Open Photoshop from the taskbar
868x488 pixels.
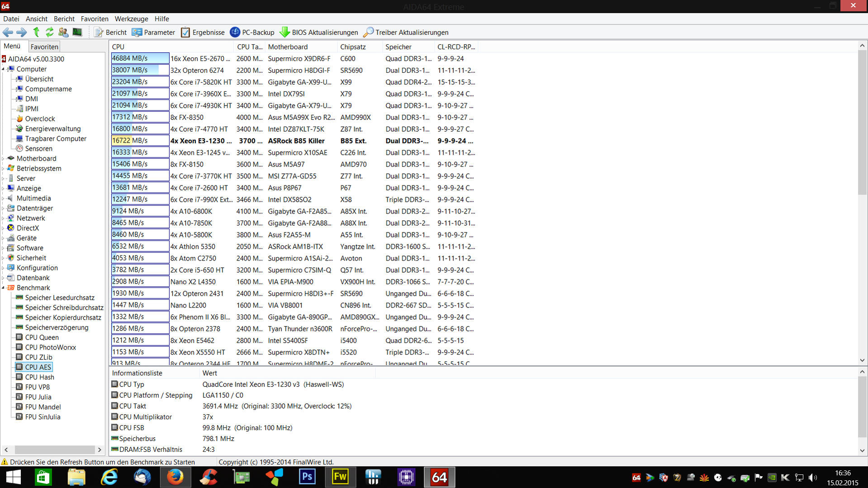307,477
